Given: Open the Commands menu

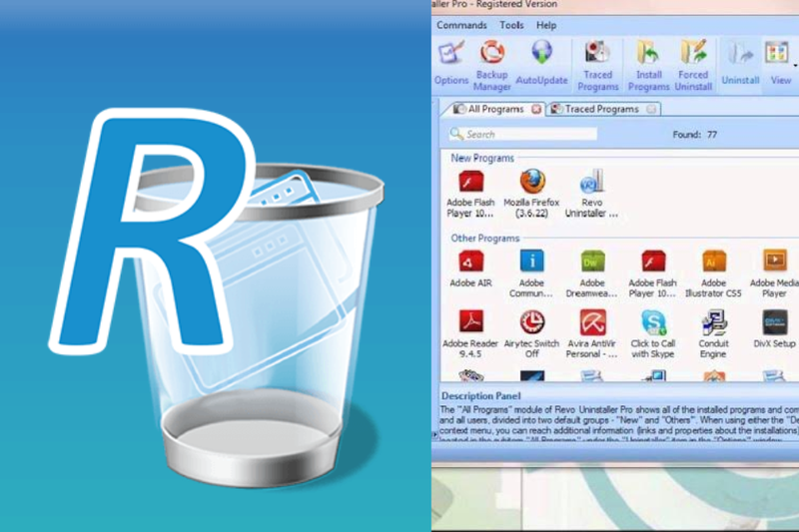Looking at the screenshot, I should [x=461, y=26].
